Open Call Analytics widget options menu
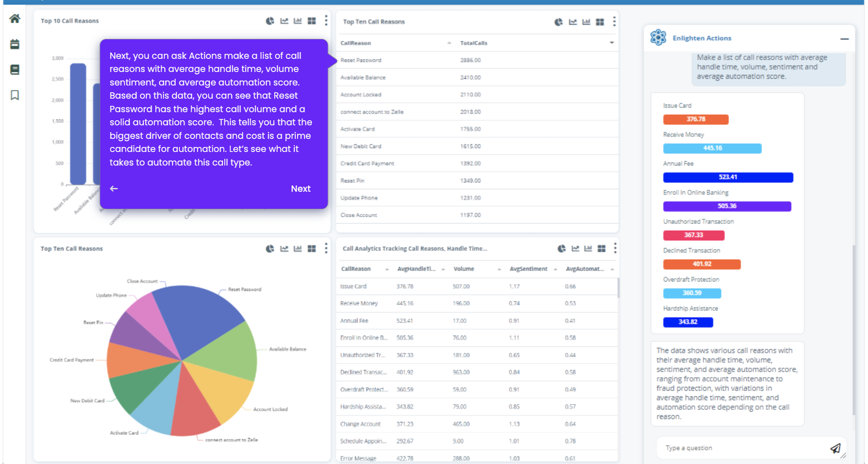This screenshot has width=868, height=464. (615, 249)
